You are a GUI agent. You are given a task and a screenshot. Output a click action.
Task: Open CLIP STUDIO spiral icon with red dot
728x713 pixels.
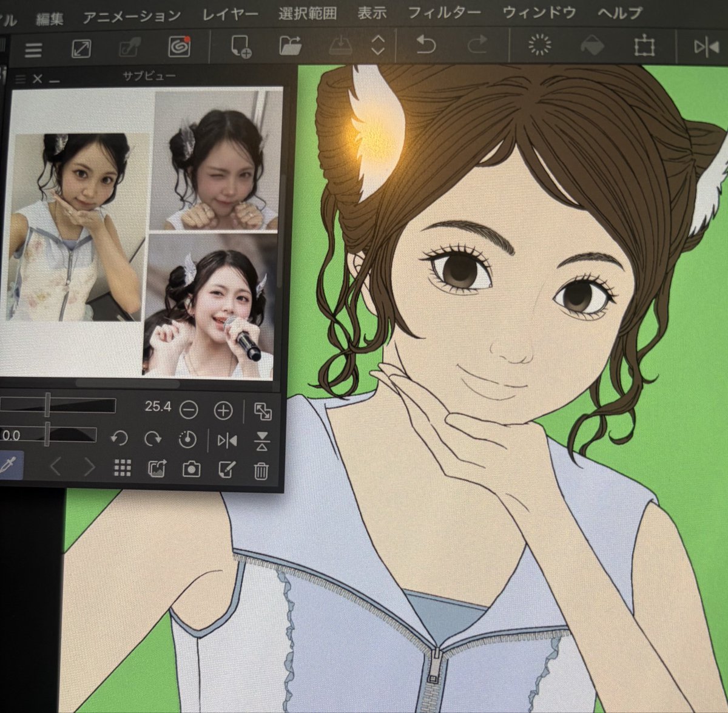[x=179, y=46]
